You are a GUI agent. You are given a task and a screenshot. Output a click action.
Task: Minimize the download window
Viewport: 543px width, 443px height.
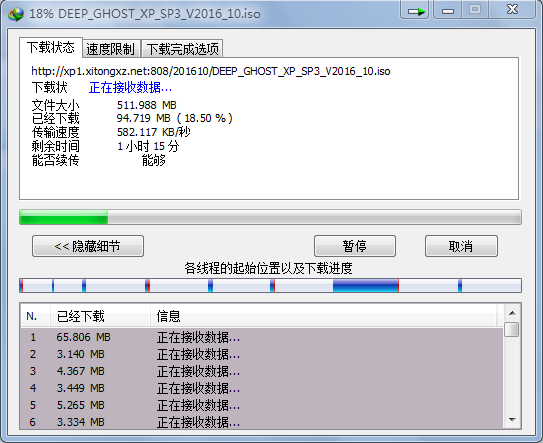[447, 10]
